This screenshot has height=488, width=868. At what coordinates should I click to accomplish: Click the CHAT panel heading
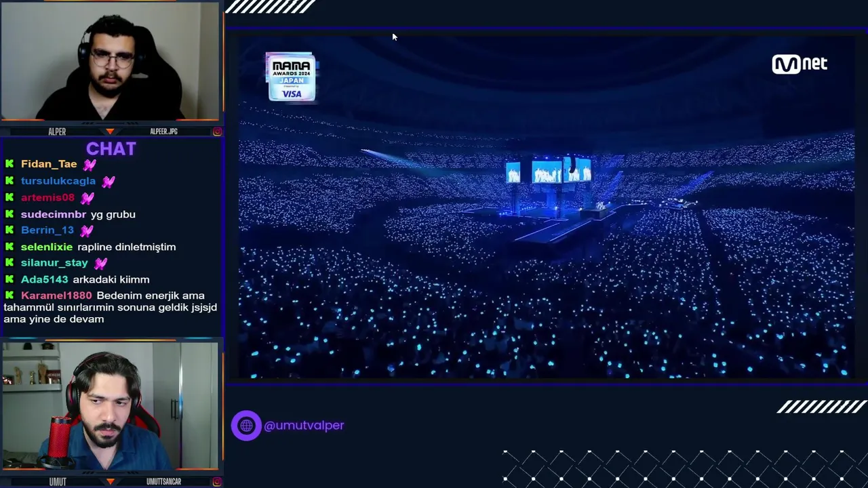click(x=111, y=149)
